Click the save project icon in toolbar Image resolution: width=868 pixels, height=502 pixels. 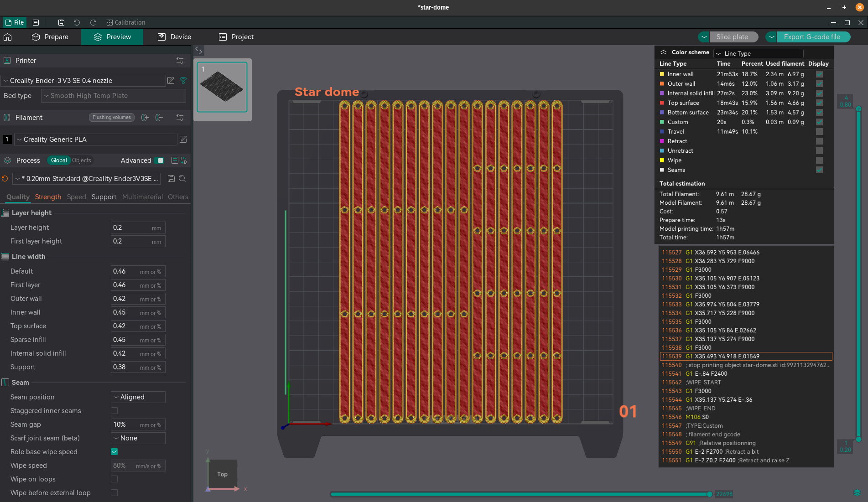[x=61, y=22]
